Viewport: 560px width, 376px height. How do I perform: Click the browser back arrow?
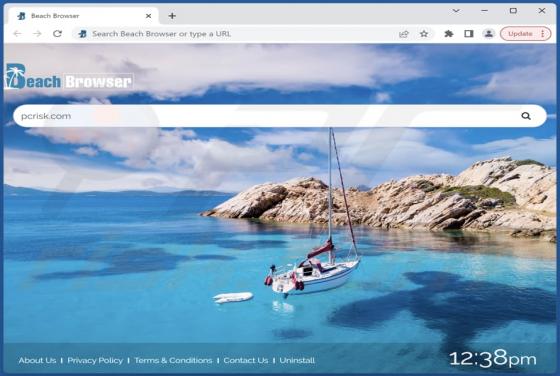[x=17, y=34]
